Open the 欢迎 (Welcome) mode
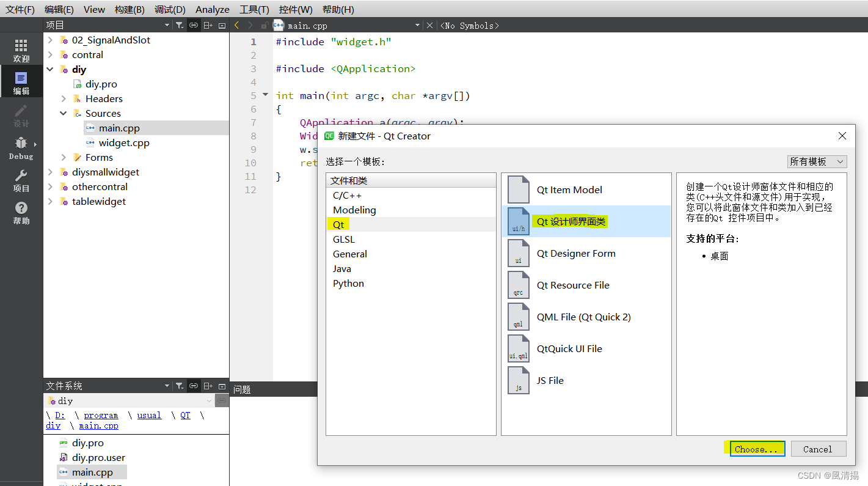 coord(21,50)
